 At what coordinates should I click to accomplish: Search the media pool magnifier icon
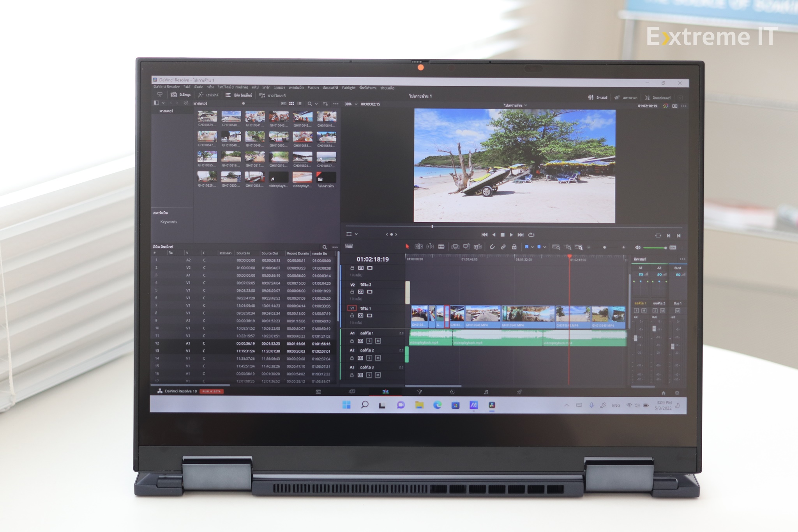point(310,104)
